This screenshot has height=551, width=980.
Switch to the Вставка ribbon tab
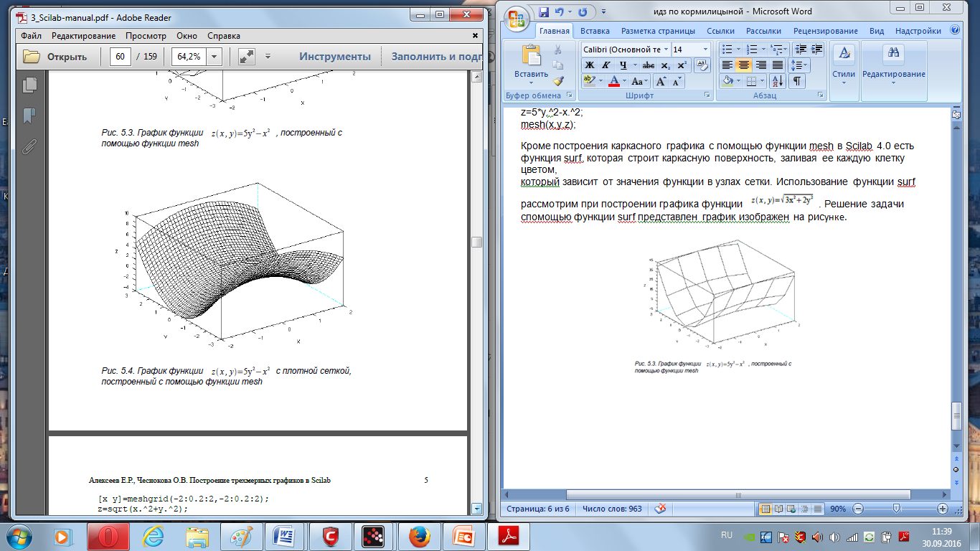coord(595,31)
